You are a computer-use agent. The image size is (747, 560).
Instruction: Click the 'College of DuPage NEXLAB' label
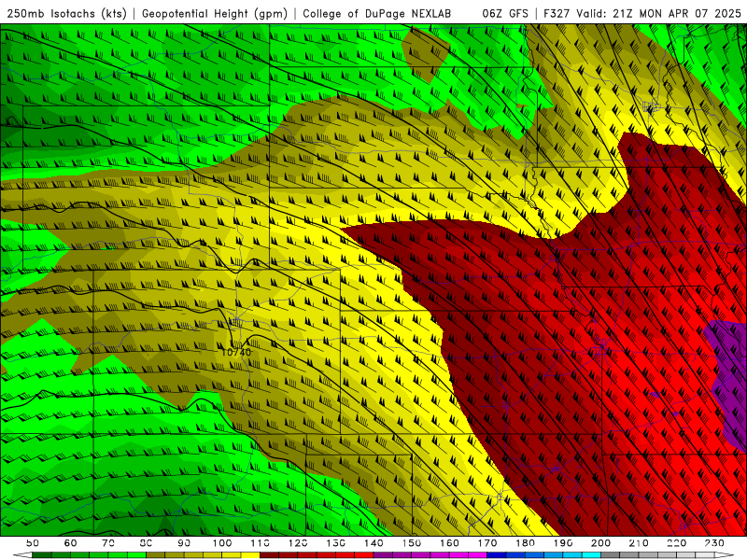[x=377, y=13]
